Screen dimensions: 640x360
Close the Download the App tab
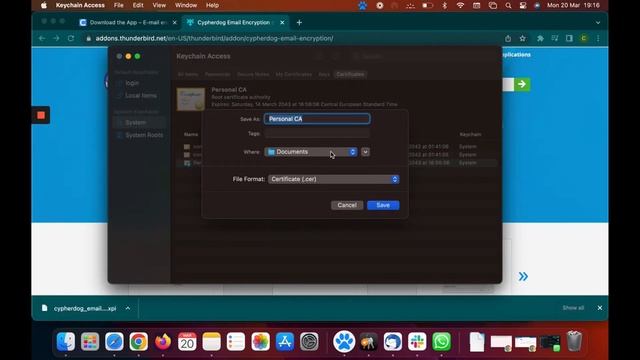click(x=175, y=22)
